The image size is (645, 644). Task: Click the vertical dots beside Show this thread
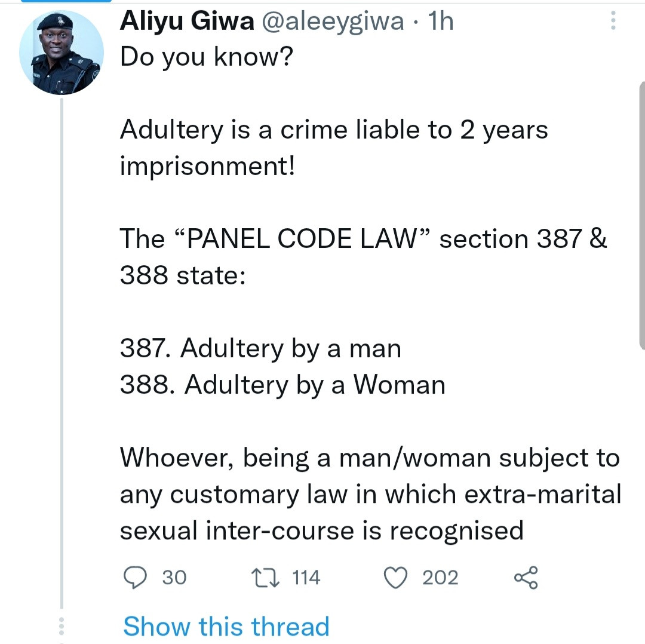coord(60,626)
